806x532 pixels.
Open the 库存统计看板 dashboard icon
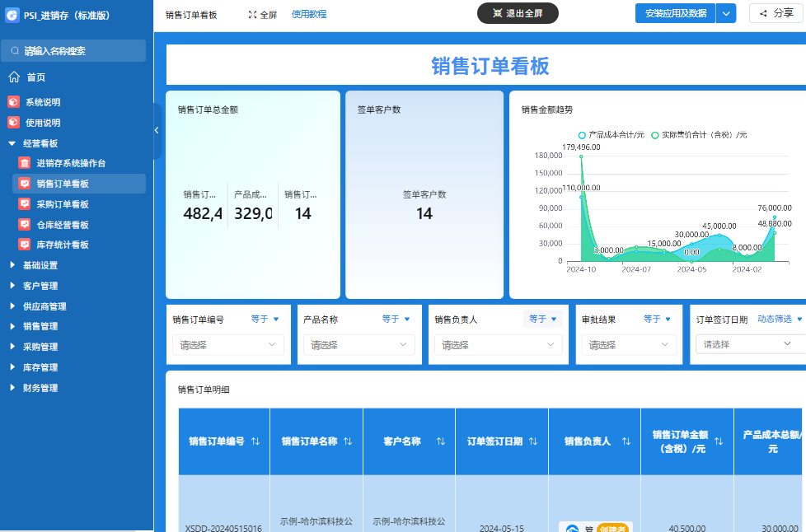(x=24, y=244)
